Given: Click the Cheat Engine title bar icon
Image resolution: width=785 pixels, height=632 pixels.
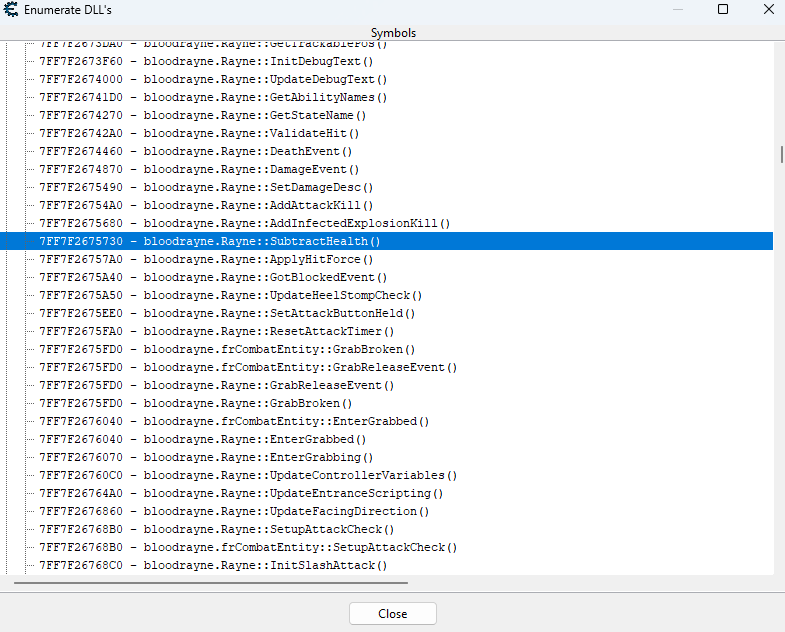Looking at the screenshot, I should [11, 10].
